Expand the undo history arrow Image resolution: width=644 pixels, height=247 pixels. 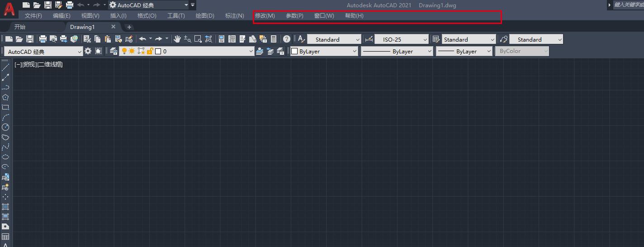coord(151,39)
